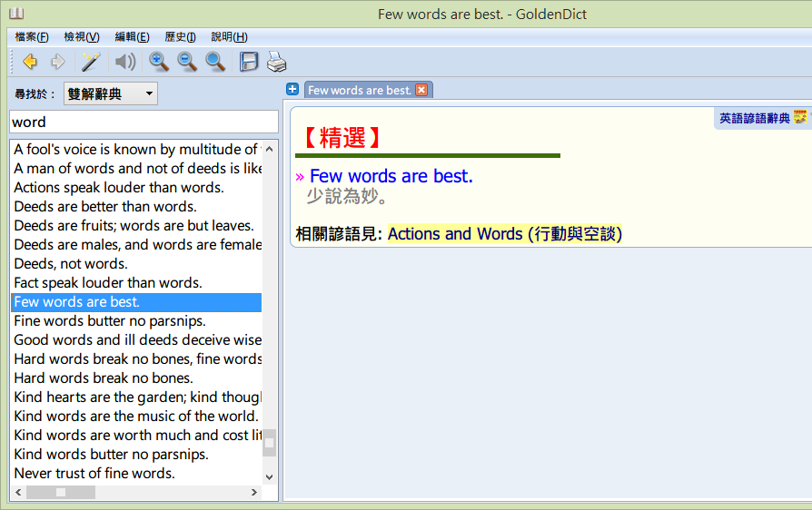812x510 pixels.
Task: Select 'Hard words break no bones, fine words'
Action: click(x=136, y=359)
